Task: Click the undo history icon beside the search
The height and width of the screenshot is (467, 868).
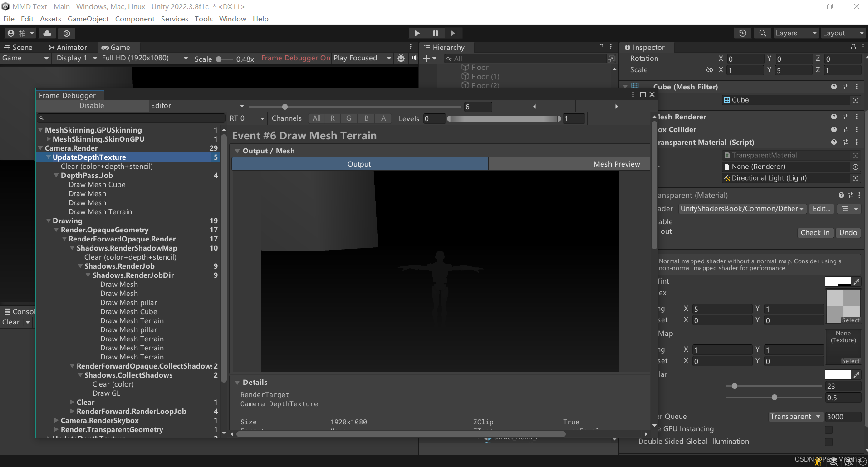Action: (743, 33)
